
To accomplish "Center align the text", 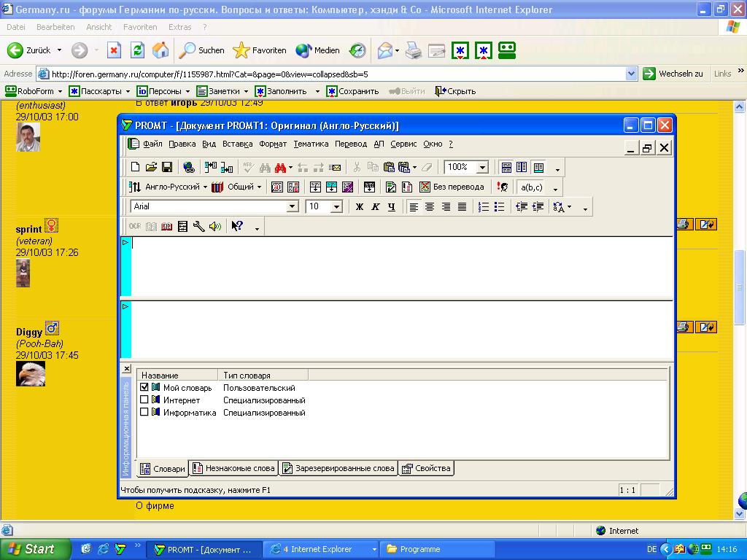I will pyautogui.click(x=430, y=206).
